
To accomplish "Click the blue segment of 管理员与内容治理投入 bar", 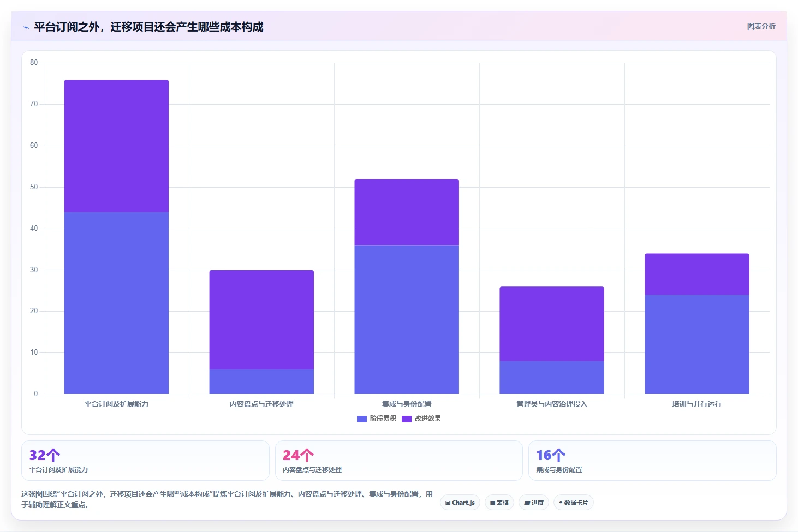I will click(x=552, y=377).
